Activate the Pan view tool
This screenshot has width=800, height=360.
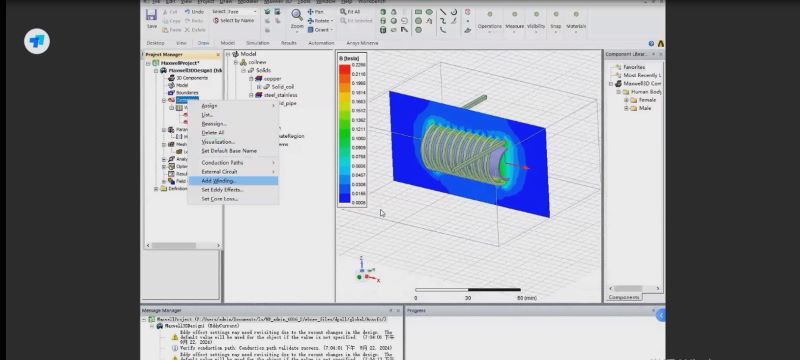[x=316, y=12]
